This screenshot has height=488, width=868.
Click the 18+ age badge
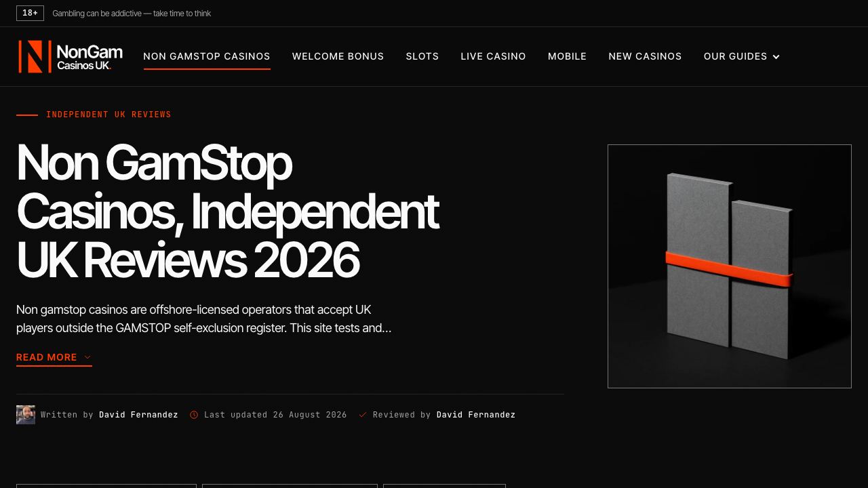[30, 13]
